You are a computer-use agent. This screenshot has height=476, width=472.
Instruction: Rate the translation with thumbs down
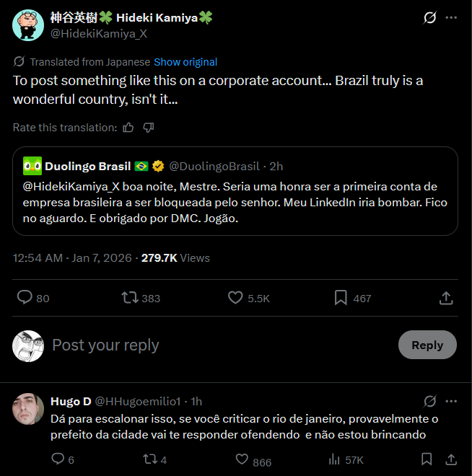click(x=149, y=128)
